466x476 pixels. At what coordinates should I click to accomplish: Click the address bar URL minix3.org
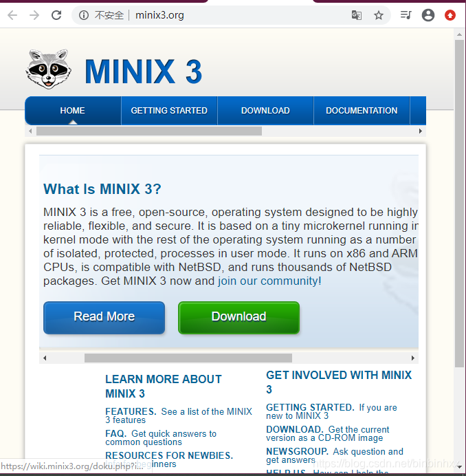(159, 15)
